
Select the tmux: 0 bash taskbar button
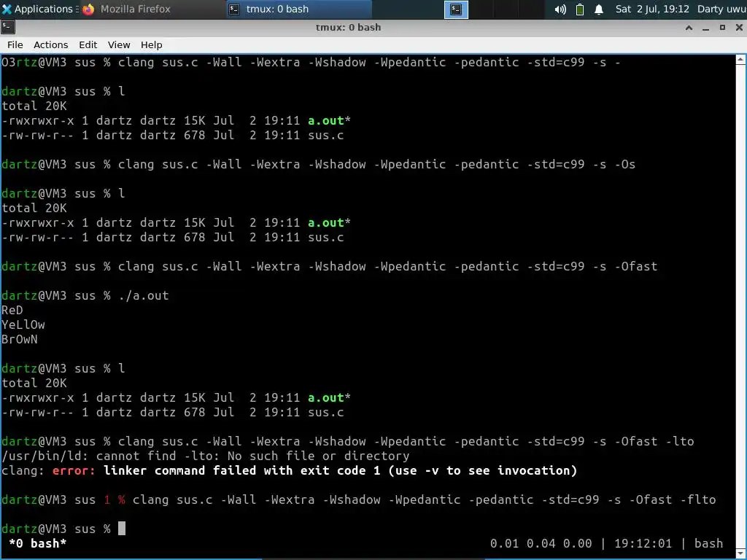pos(298,9)
